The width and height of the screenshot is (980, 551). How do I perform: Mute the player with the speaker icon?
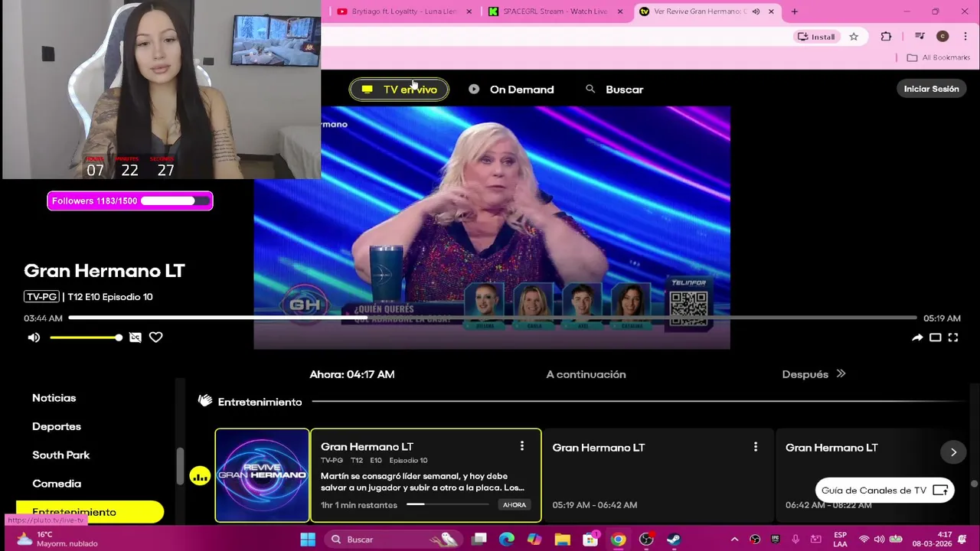pyautogui.click(x=34, y=337)
